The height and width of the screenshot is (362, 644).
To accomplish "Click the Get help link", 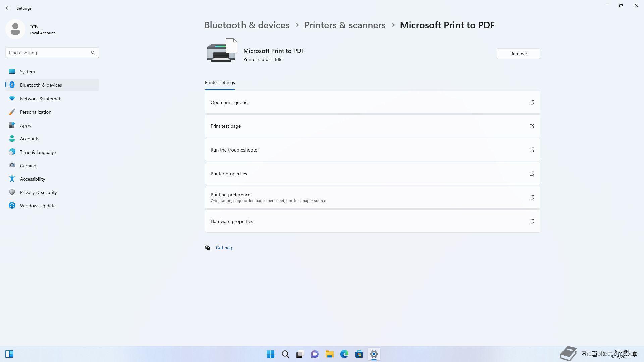I will pos(225,248).
